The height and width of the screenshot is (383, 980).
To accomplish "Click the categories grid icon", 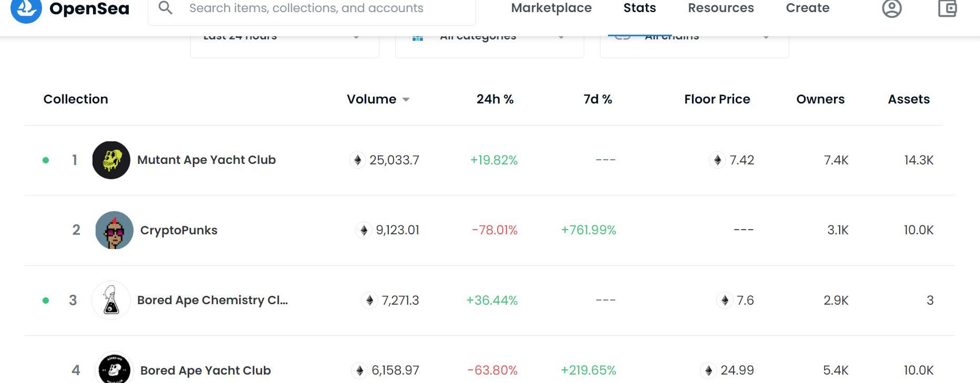I will 418,38.
